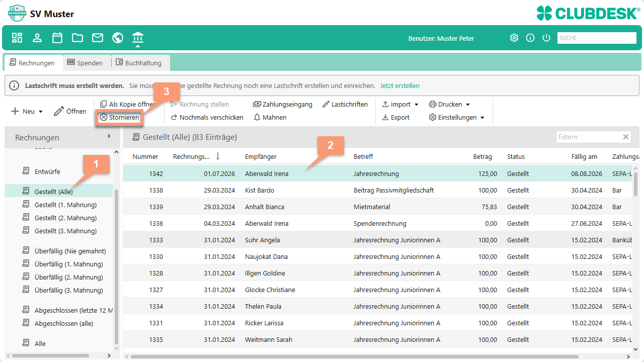Open the website globe icon
644x362 pixels.
118,38
